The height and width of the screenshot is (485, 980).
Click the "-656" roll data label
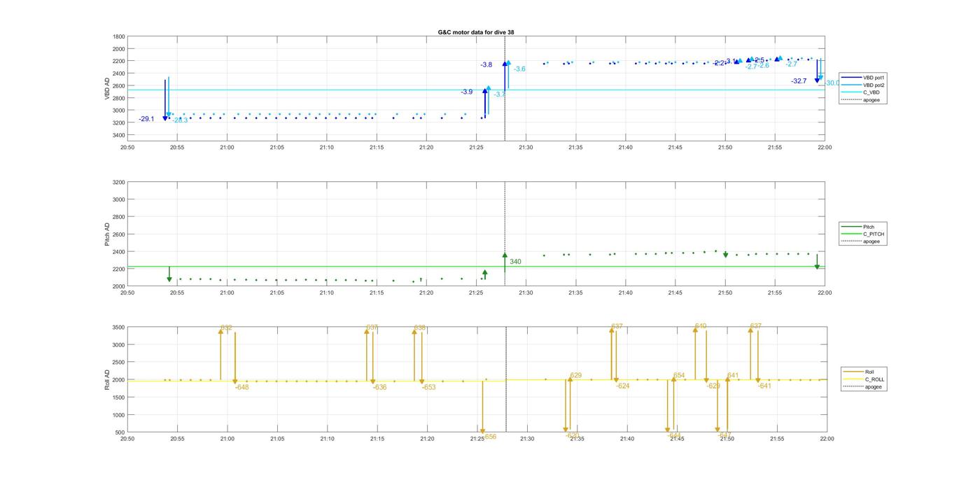click(x=489, y=436)
